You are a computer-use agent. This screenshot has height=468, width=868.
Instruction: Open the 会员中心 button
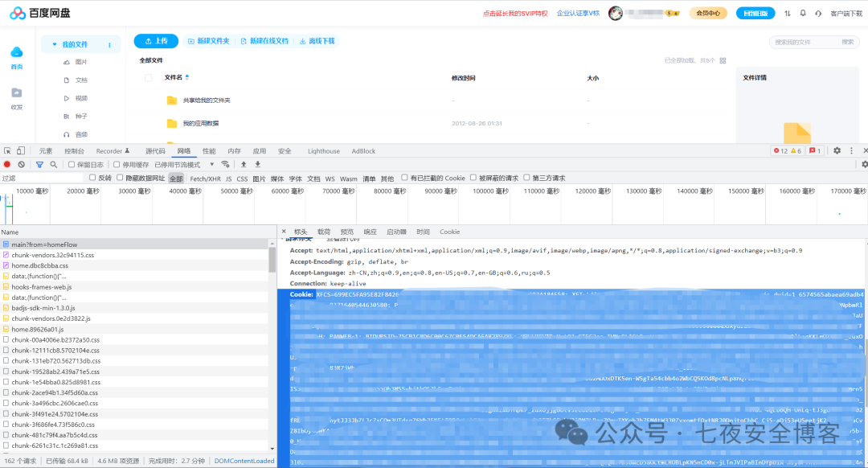tap(708, 14)
